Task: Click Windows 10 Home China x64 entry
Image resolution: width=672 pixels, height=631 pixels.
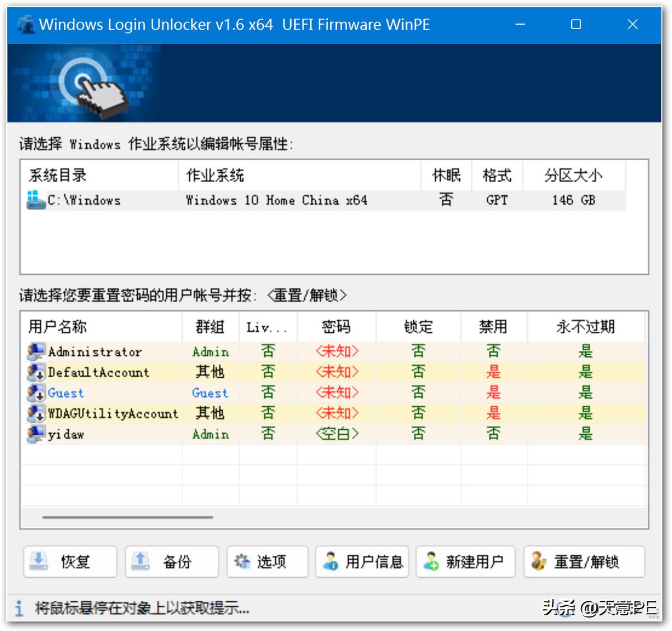Action: coord(277,200)
